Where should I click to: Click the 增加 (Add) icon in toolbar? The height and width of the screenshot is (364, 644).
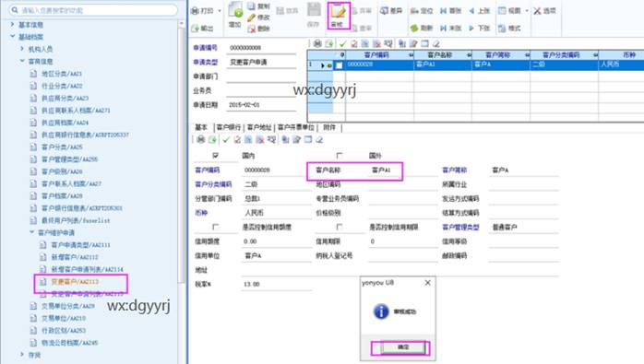tap(235, 10)
